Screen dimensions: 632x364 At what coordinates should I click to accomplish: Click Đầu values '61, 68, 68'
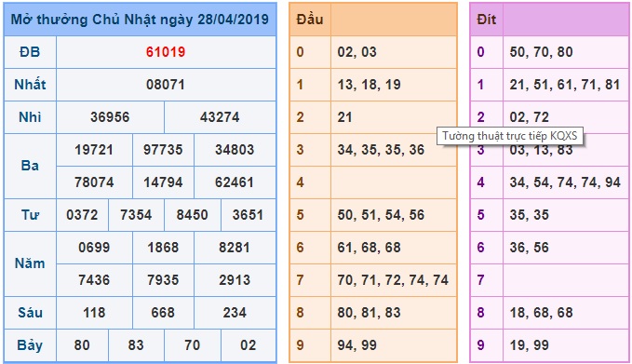coord(370,248)
